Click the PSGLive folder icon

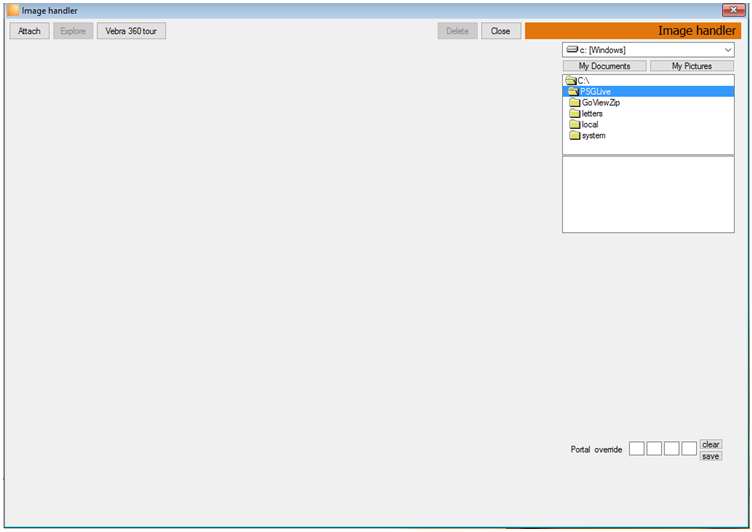(x=573, y=91)
